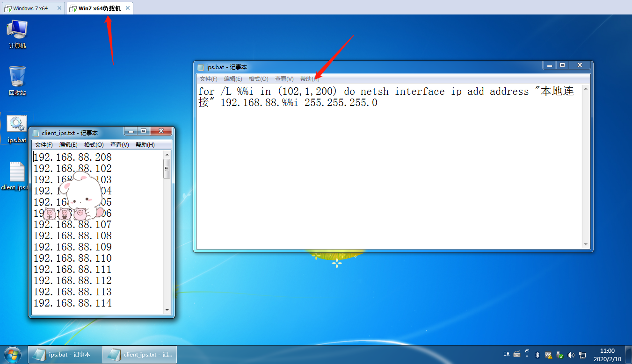This screenshot has width=632, height=364.
Task: Open 帮助(H) menu in client_ips.txt Notepad
Action: (145, 145)
